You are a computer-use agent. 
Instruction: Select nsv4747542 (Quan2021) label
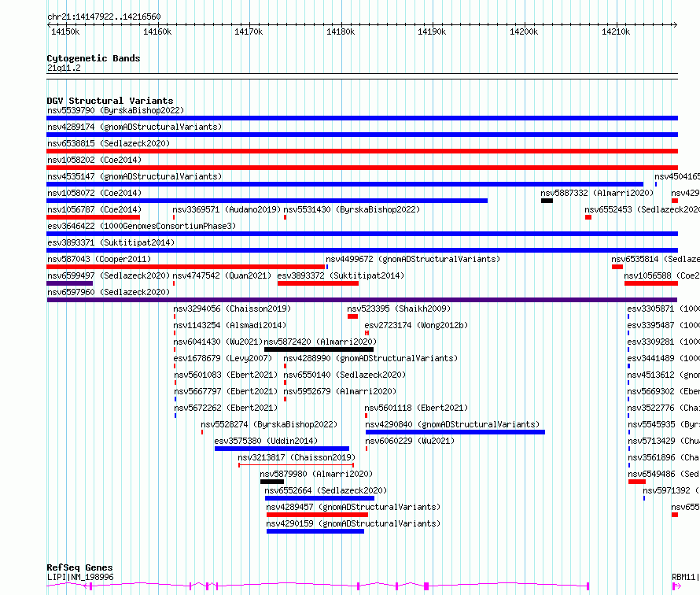[222, 275]
